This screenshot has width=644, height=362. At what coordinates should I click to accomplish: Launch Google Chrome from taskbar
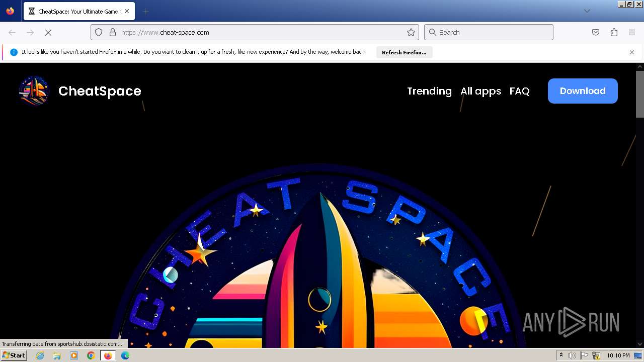pyautogui.click(x=91, y=355)
